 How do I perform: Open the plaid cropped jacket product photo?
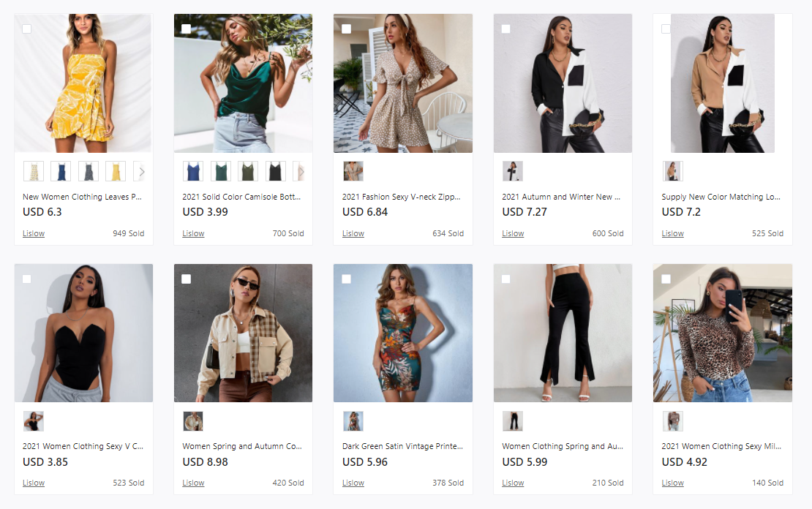click(243, 333)
